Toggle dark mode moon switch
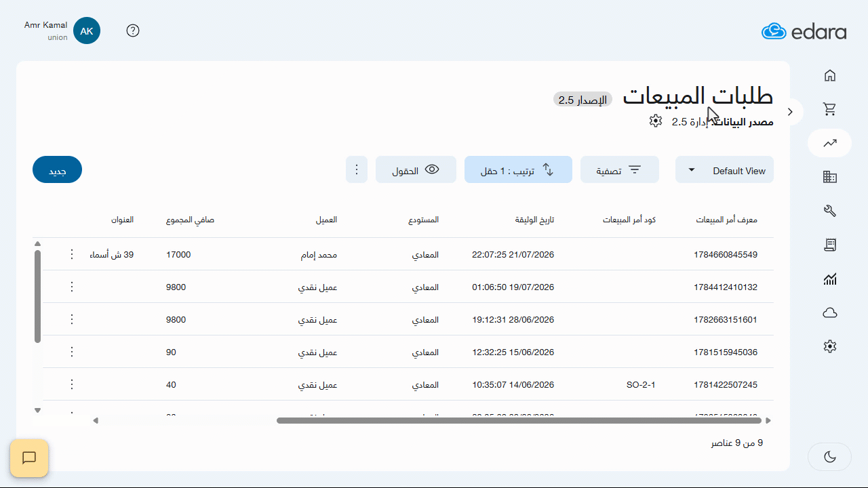 830,457
